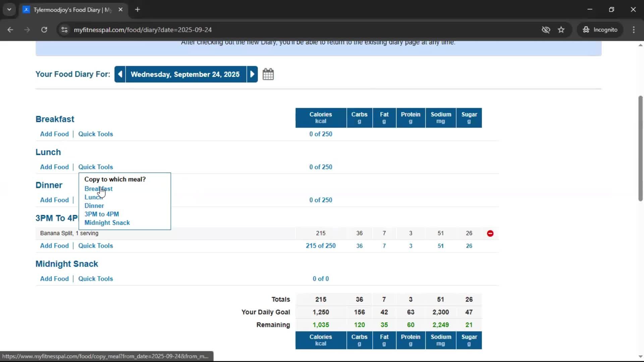The width and height of the screenshot is (644, 362).
Task: Click the Your Daily Goal label
Action: 266,312
